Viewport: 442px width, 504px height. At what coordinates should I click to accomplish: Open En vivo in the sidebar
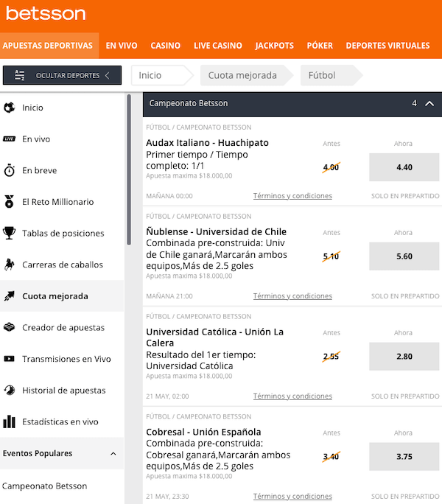point(62,139)
